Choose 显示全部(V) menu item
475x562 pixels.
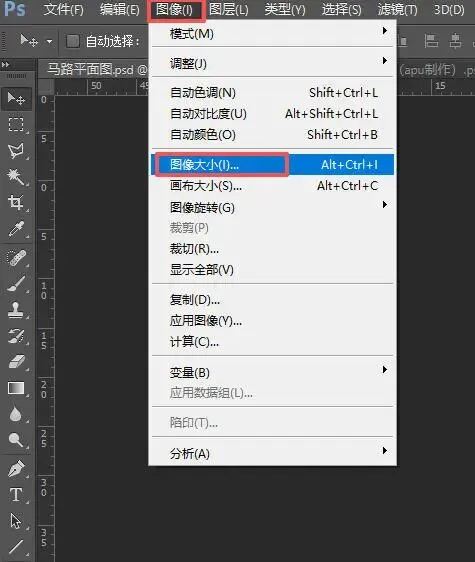(272, 270)
